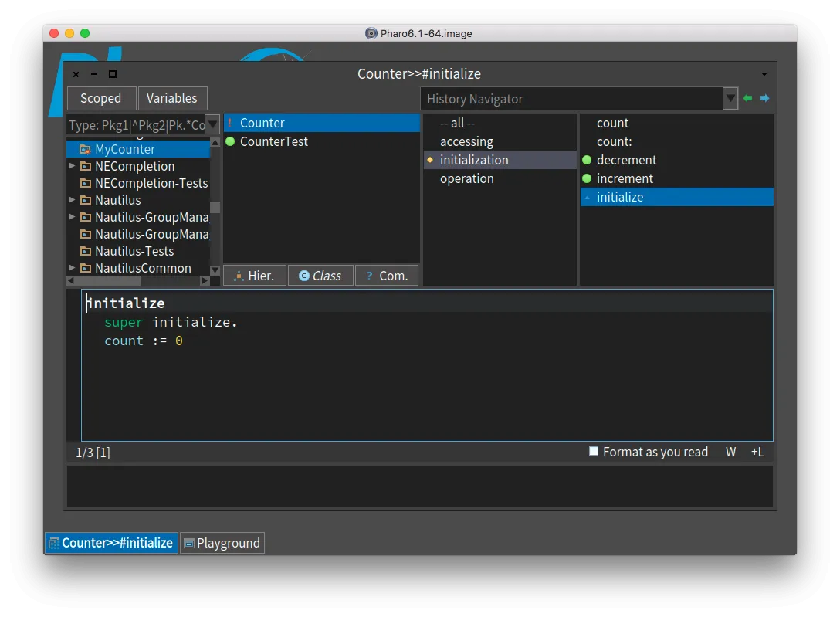Open the History Navigator dropdown arrow
Screen dimensions: 840x617
(730, 99)
